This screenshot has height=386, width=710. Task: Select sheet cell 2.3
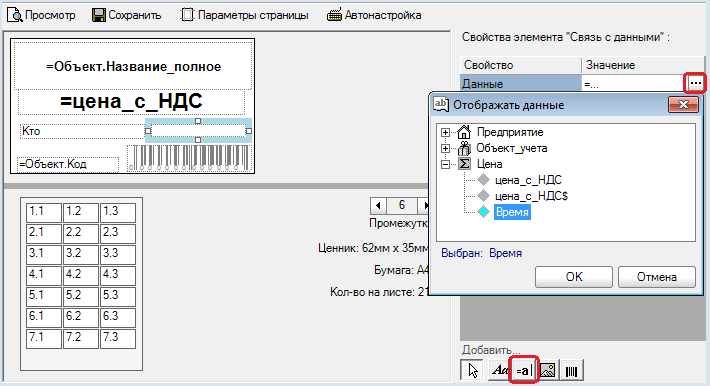(x=118, y=233)
